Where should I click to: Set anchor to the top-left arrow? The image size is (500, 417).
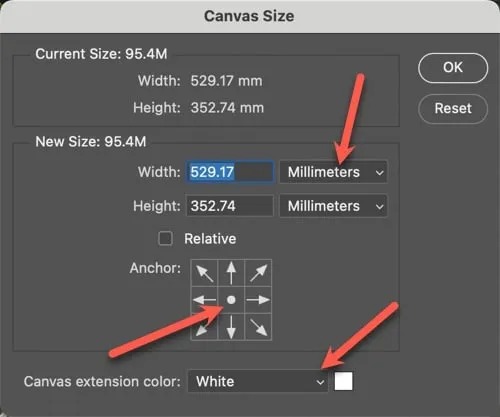click(x=204, y=273)
